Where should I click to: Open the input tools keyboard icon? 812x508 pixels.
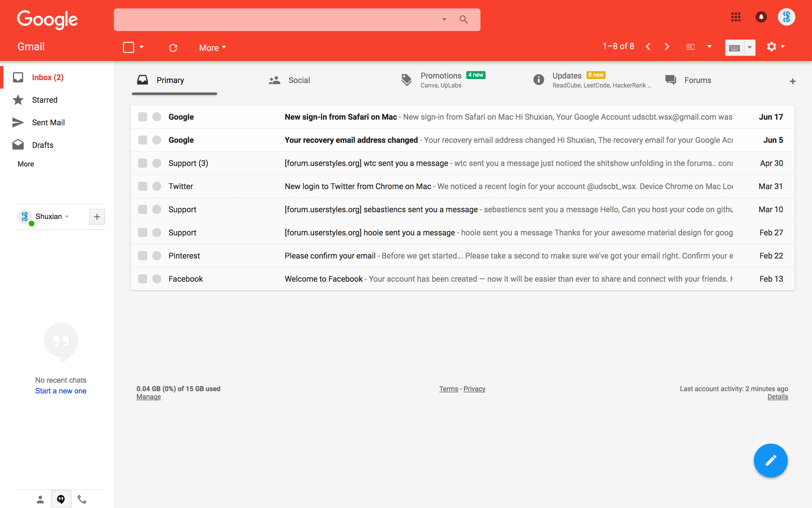click(734, 48)
